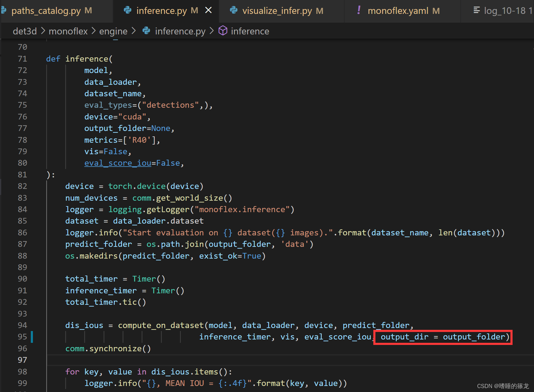Click the text file icon on log tab

coord(477,10)
